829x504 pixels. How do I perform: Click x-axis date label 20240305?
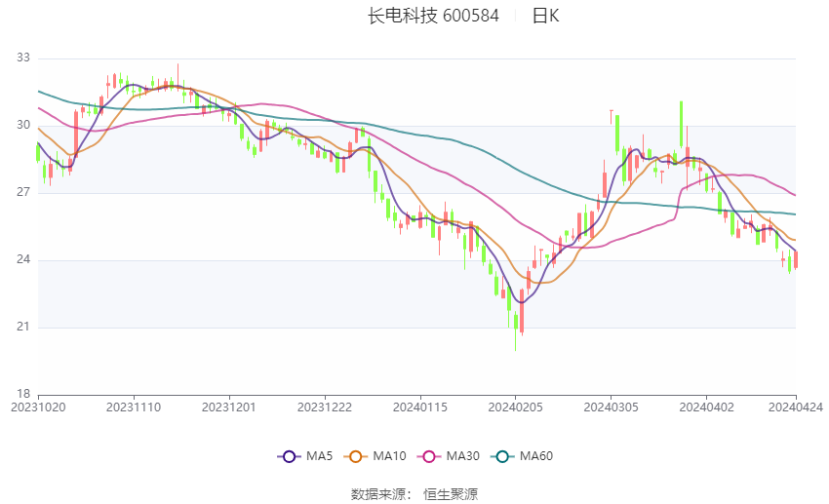click(x=612, y=407)
